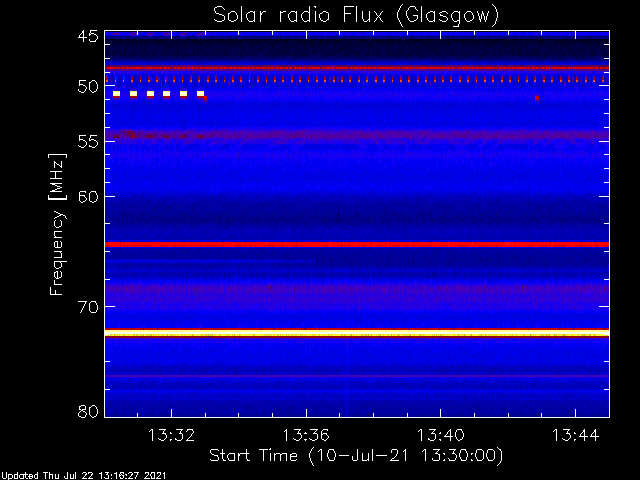The width and height of the screenshot is (640, 480).
Task: Click the 'Solar radio Flux (Glasgow)' title
Action: (x=356, y=16)
